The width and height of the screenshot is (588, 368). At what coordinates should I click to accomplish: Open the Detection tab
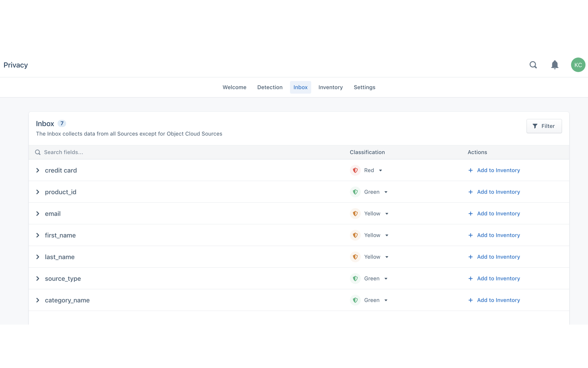coord(270,87)
